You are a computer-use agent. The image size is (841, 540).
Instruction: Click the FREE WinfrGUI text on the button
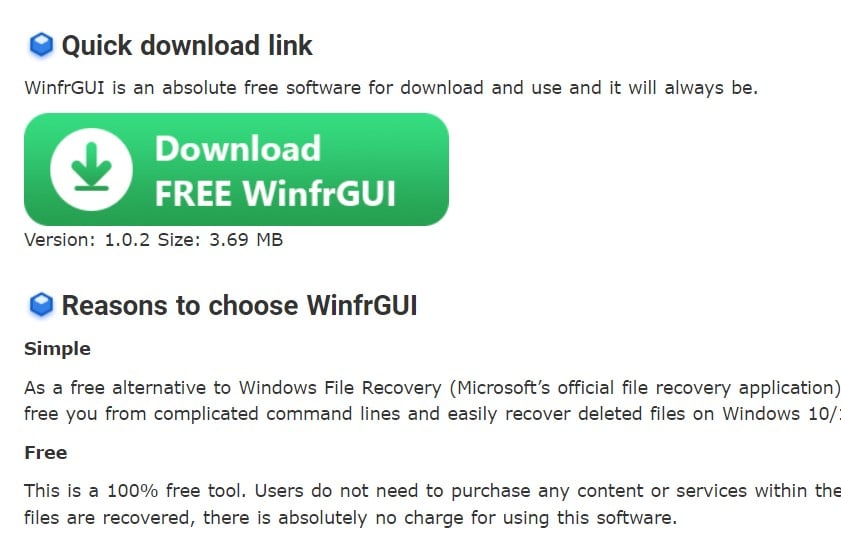click(275, 193)
